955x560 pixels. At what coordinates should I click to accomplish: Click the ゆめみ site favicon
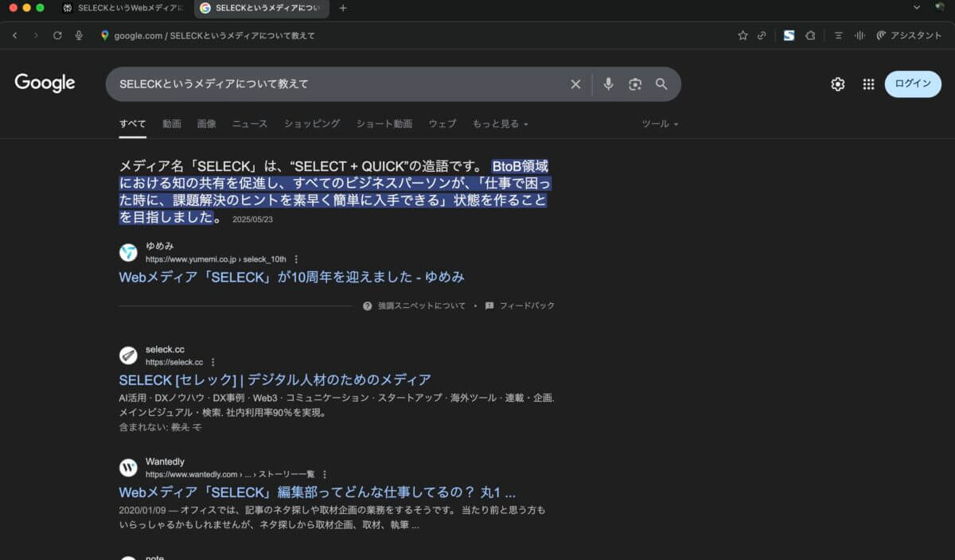click(x=128, y=252)
